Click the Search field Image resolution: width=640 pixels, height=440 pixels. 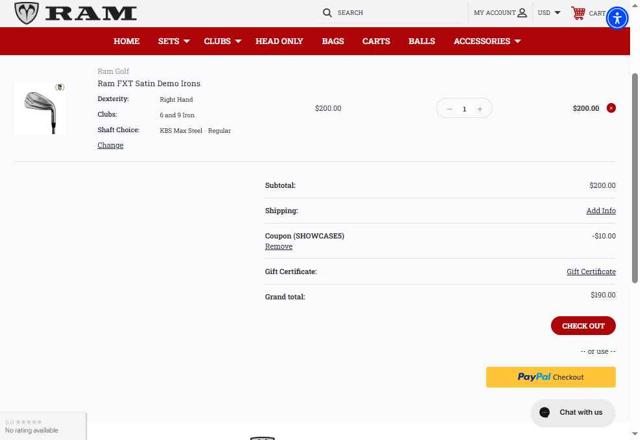(392, 13)
